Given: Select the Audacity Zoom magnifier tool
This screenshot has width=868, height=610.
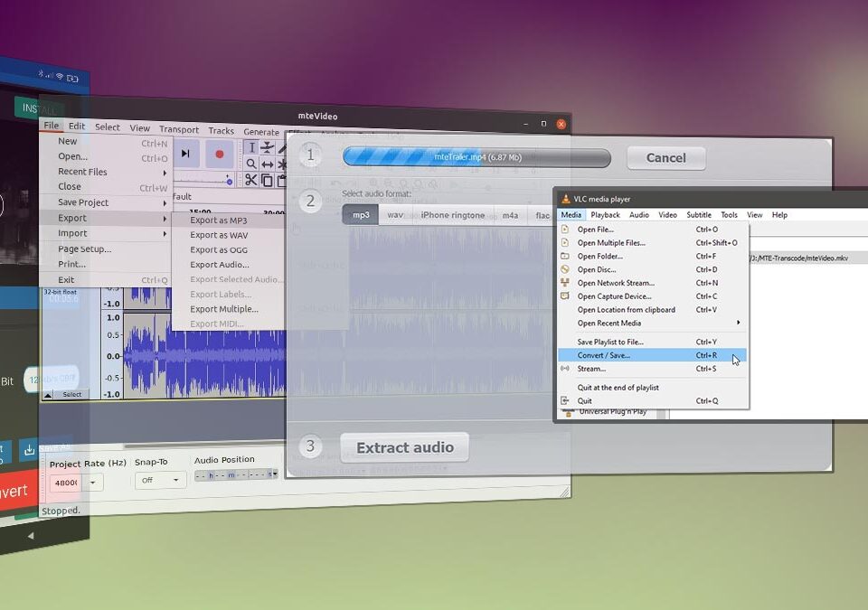Looking at the screenshot, I should click(251, 164).
